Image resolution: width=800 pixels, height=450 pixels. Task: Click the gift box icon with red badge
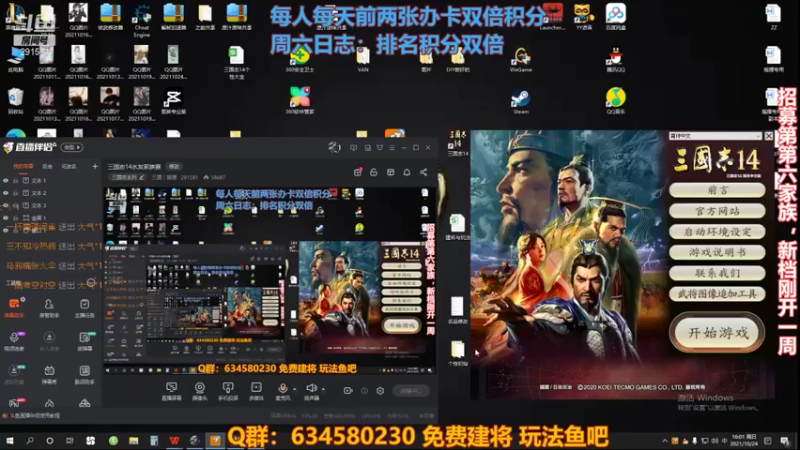pyautogui.click(x=358, y=172)
